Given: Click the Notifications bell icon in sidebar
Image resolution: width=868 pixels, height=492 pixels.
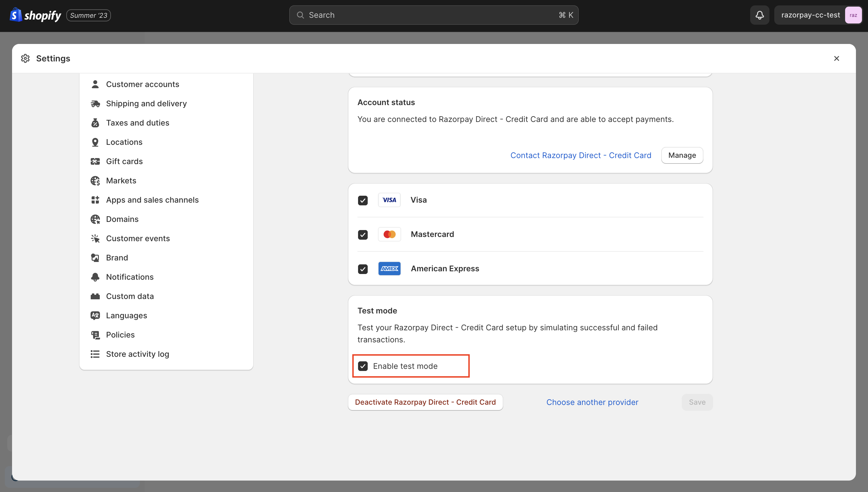Looking at the screenshot, I should [95, 277].
